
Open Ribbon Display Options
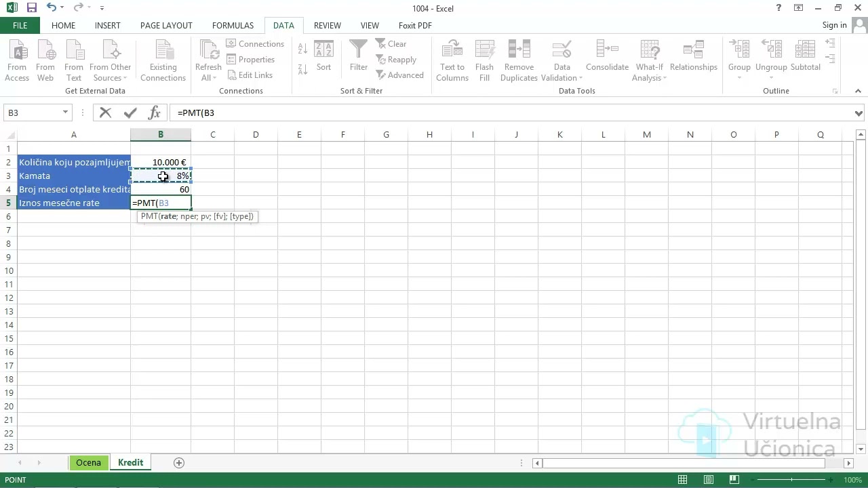click(800, 8)
